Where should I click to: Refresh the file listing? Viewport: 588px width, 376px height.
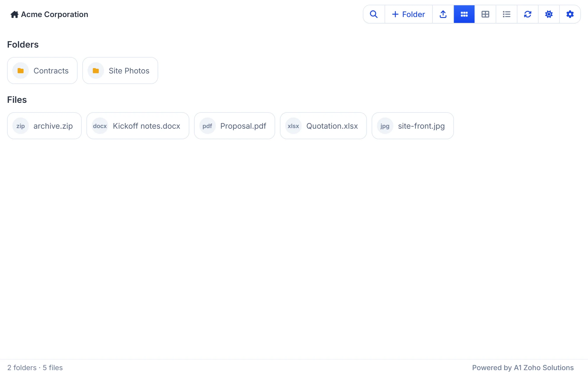coord(528,14)
